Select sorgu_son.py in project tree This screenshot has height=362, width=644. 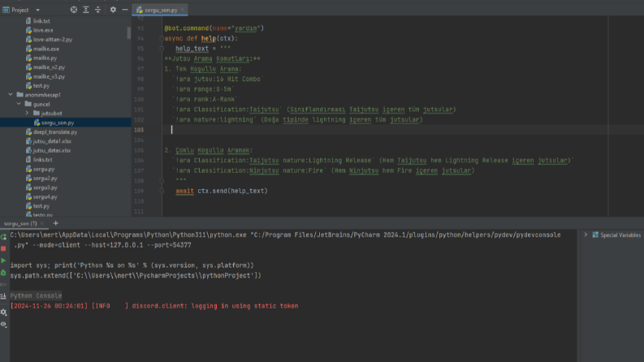[66, 123]
